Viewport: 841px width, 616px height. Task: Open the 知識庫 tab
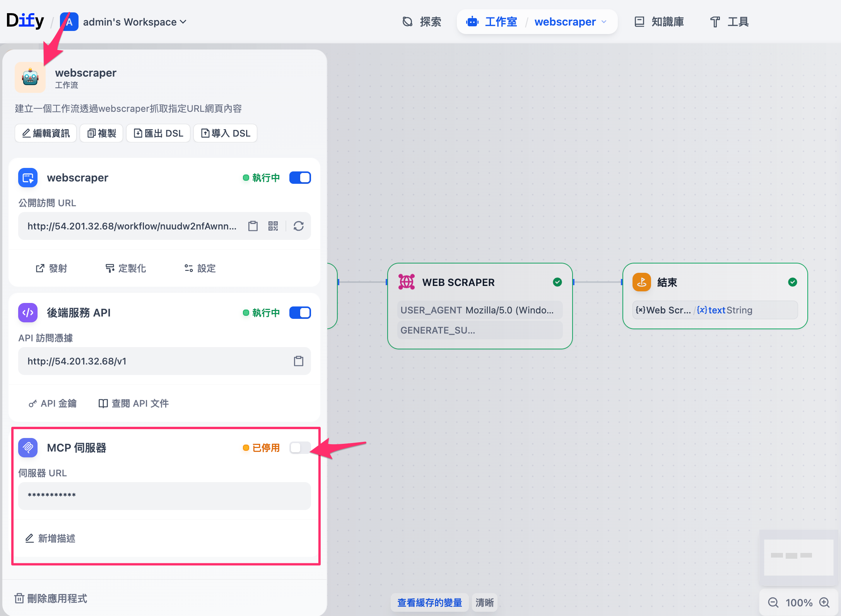pos(659,22)
